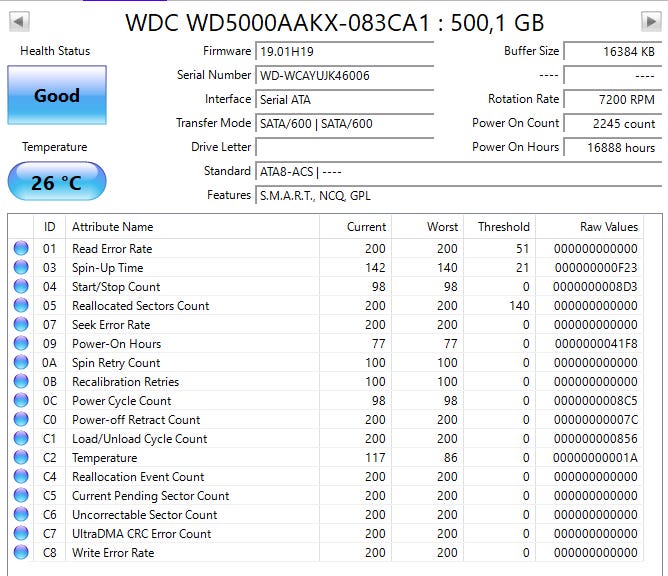Select the Firmware field 19.01H19
The image size is (668, 576).
(344, 52)
